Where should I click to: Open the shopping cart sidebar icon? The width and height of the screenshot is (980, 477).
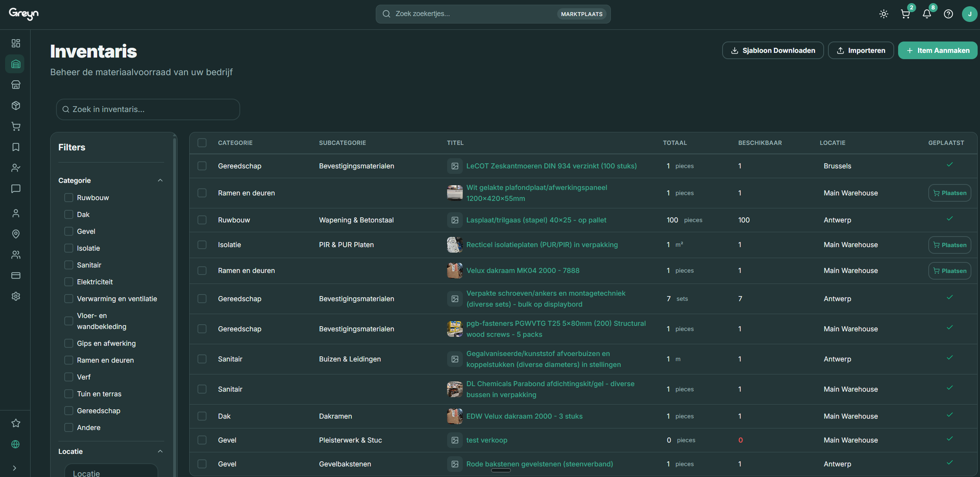click(x=16, y=126)
